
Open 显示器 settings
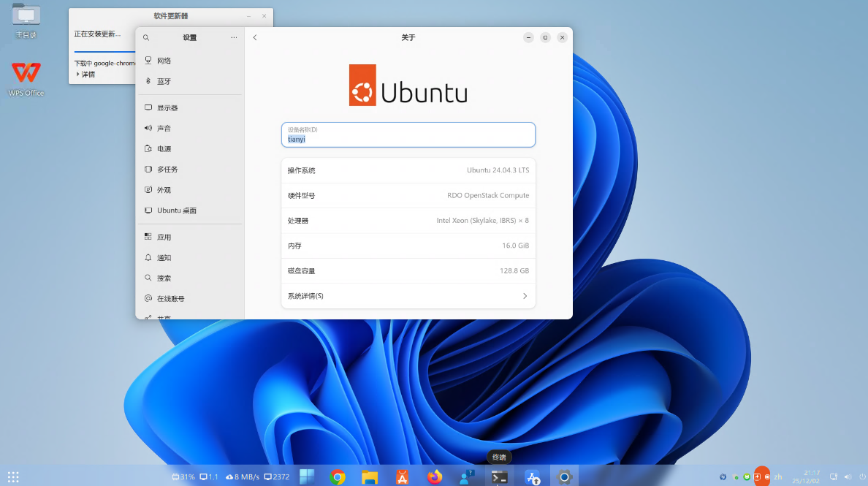pyautogui.click(x=167, y=108)
